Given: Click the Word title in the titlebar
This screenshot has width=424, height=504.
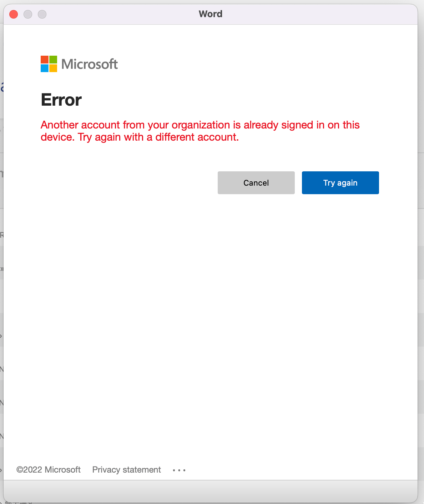Looking at the screenshot, I should click(x=211, y=14).
